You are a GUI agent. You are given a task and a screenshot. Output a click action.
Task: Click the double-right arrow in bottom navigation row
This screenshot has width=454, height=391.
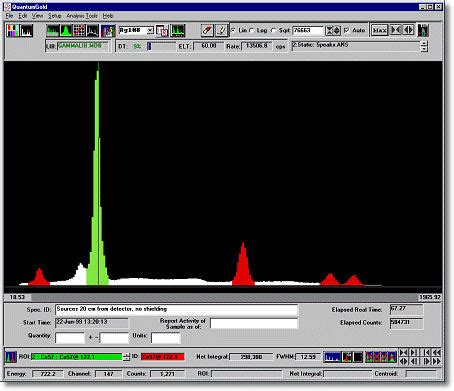pyautogui.click(x=437, y=361)
